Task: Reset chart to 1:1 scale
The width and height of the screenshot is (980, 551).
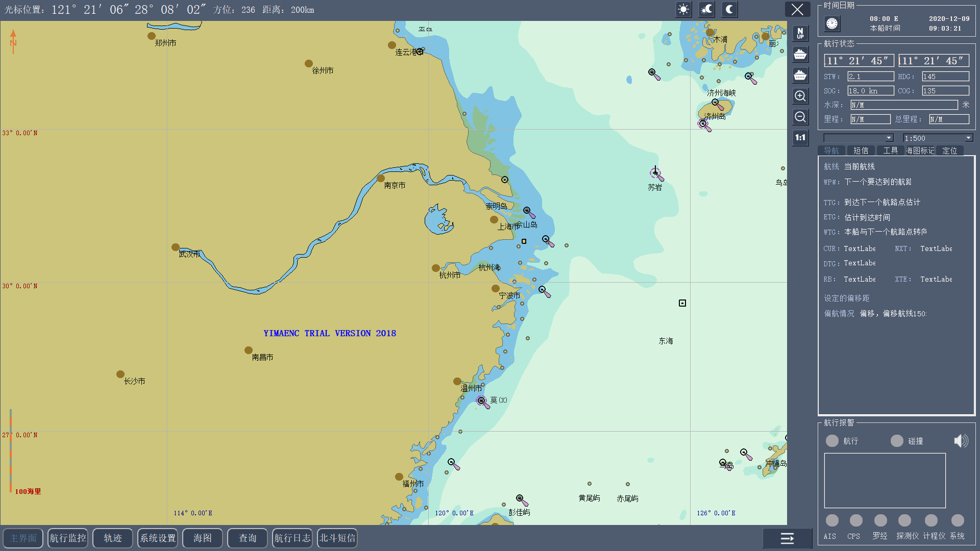Action: (x=800, y=138)
